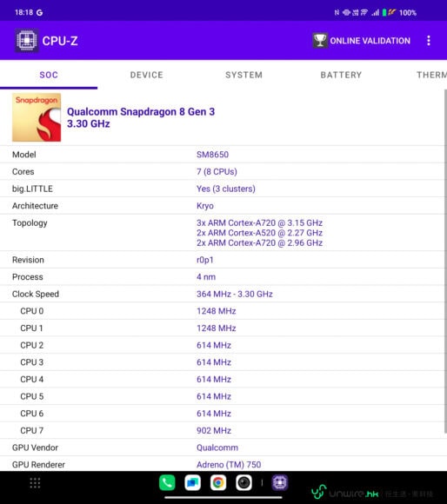Screen dimensions: 447x504
Task: Switch to the SYSTEM tab
Action: click(244, 75)
